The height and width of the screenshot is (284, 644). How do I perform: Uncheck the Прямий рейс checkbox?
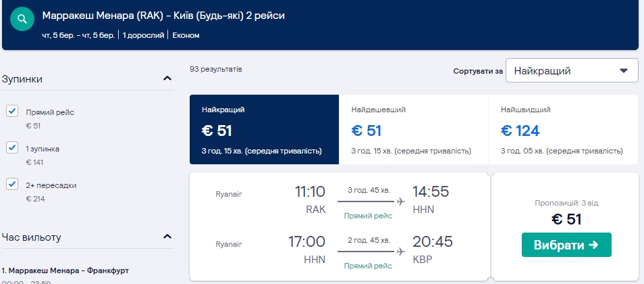tap(12, 112)
